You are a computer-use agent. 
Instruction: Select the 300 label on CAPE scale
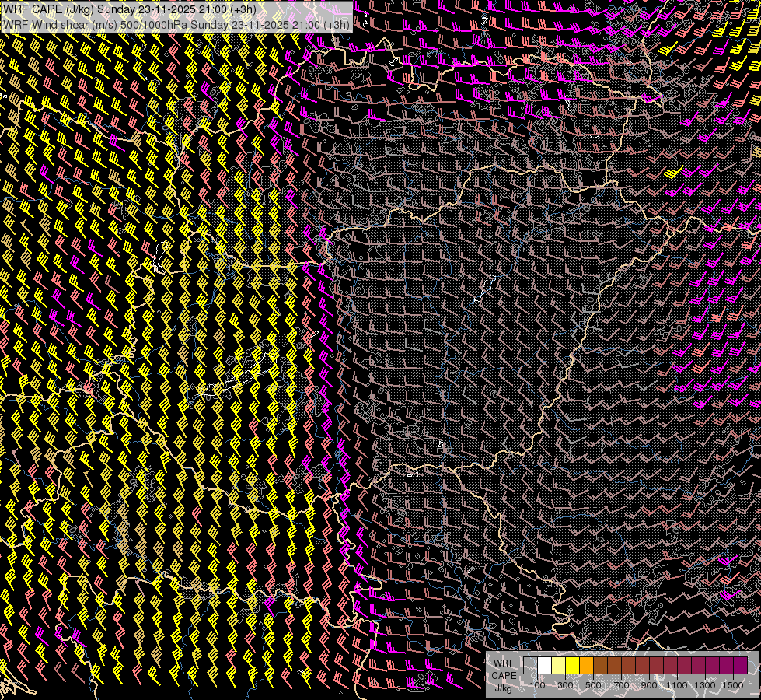[x=565, y=685]
